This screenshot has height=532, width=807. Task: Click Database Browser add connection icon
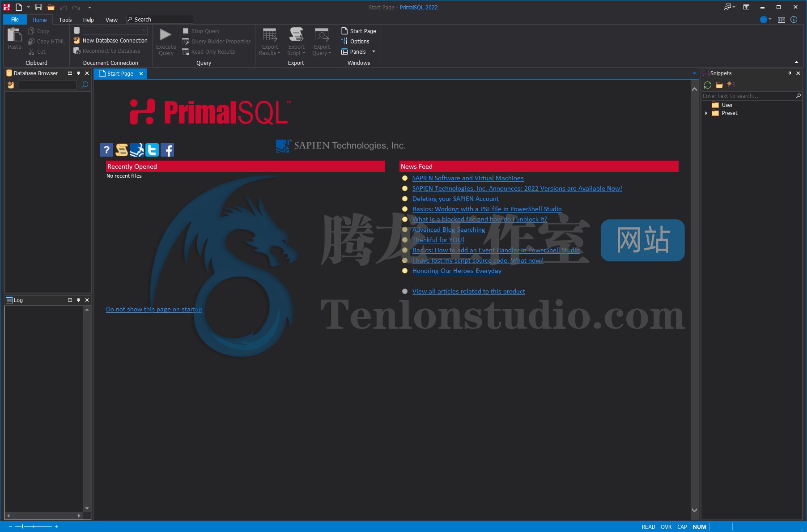pos(11,85)
